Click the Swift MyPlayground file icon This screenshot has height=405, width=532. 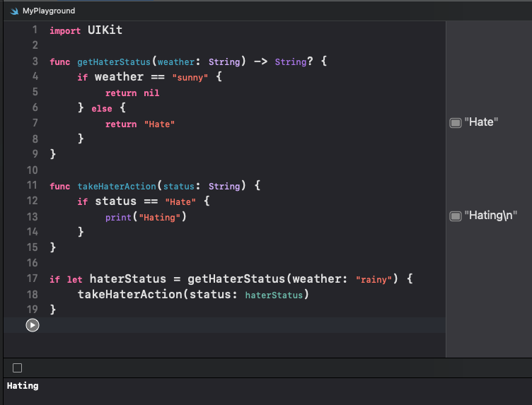pyautogui.click(x=14, y=11)
